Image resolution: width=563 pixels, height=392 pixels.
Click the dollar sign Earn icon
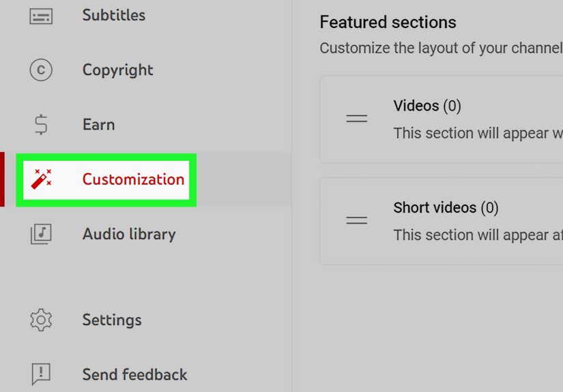41,125
